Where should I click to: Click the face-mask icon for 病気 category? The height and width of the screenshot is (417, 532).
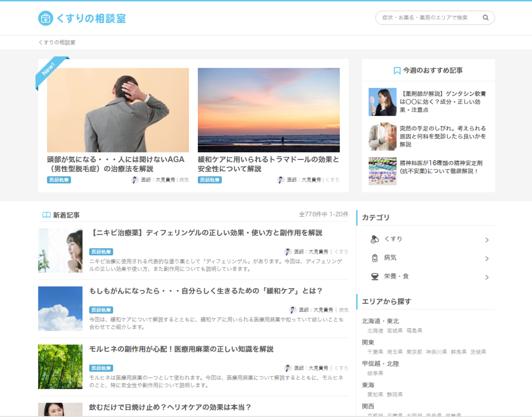[x=375, y=258]
